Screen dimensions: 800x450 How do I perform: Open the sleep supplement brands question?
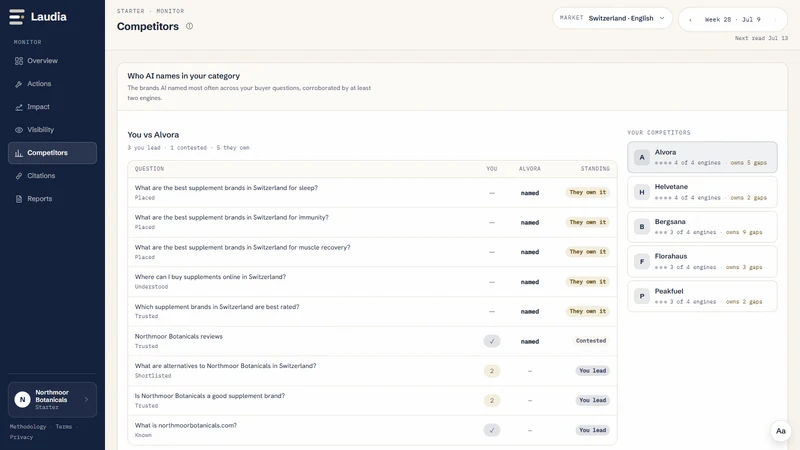(372, 192)
